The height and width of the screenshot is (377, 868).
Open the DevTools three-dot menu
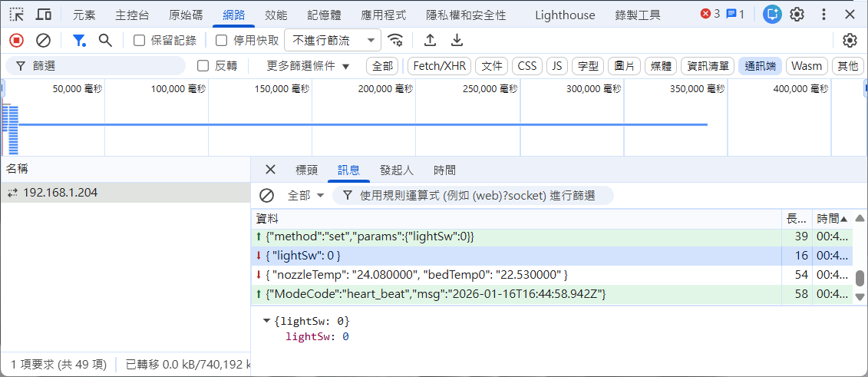[823, 15]
